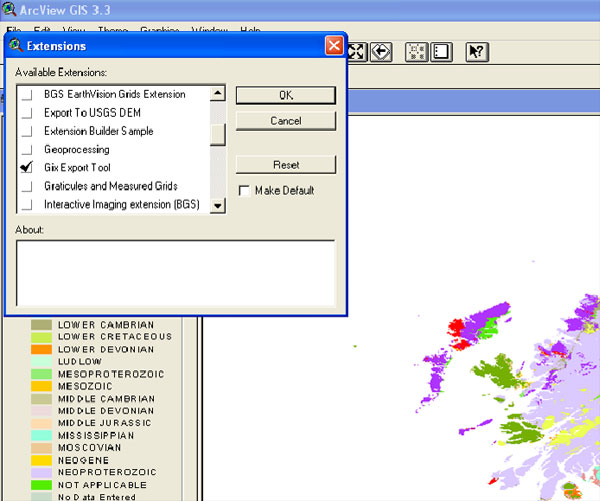Viewport: 600px width, 501px height.
Task: Click the extensions list scrollbar thumb
Action: point(218,134)
